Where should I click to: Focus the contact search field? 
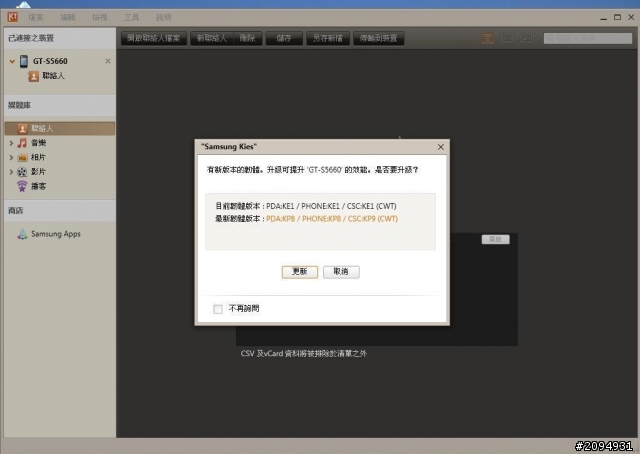pyautogui.click(x=588, y=38)
